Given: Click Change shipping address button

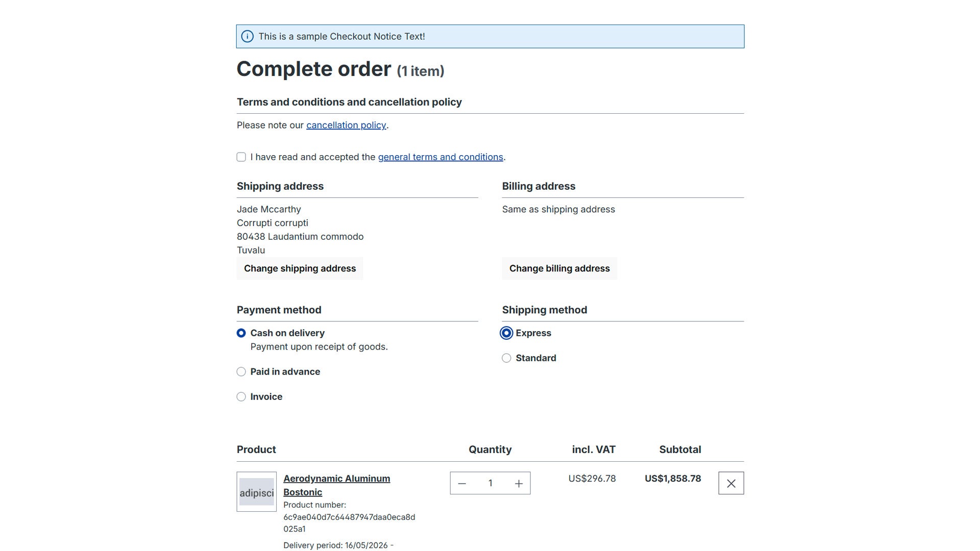Looking at the screenshot, I should click(300, 268).
